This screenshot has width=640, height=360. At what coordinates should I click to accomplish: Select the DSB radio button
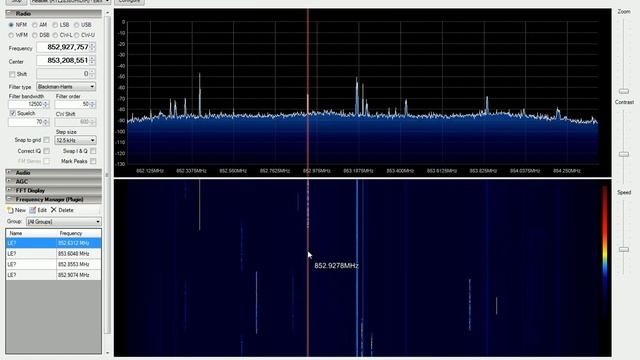pyautogui.click(x=35, y=35)
